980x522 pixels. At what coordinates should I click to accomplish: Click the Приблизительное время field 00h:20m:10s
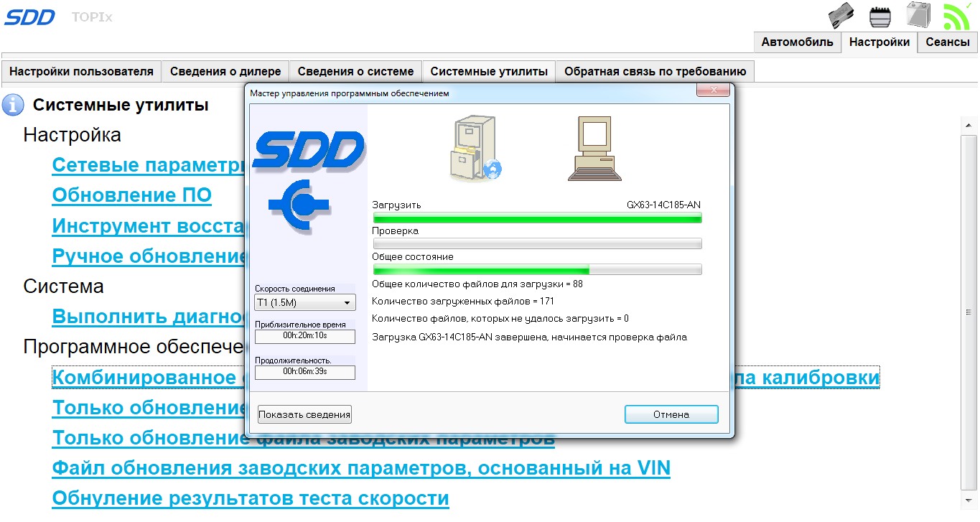tap(304, 336)
